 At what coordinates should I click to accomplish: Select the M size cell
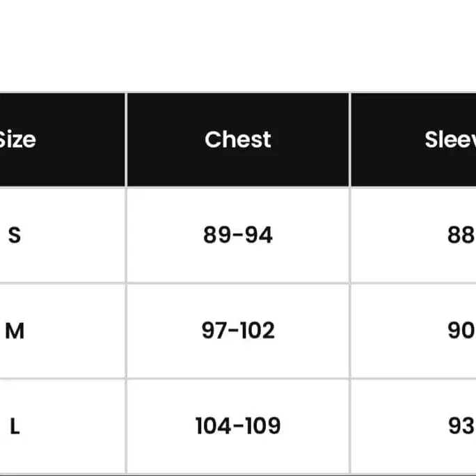click(15, 331)
